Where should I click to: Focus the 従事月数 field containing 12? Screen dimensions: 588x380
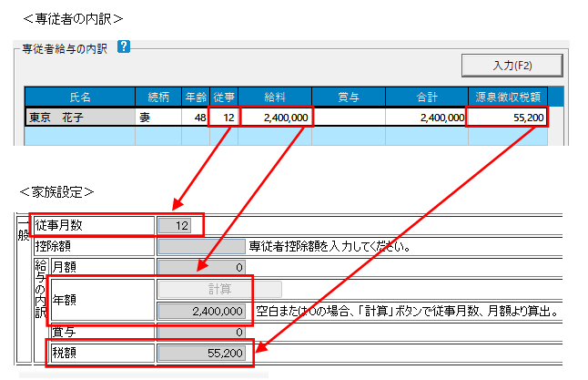coord(174,225)
